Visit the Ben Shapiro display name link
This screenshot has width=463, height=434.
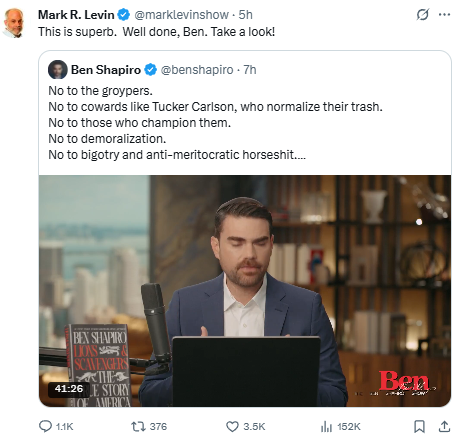tap(106, 70)
